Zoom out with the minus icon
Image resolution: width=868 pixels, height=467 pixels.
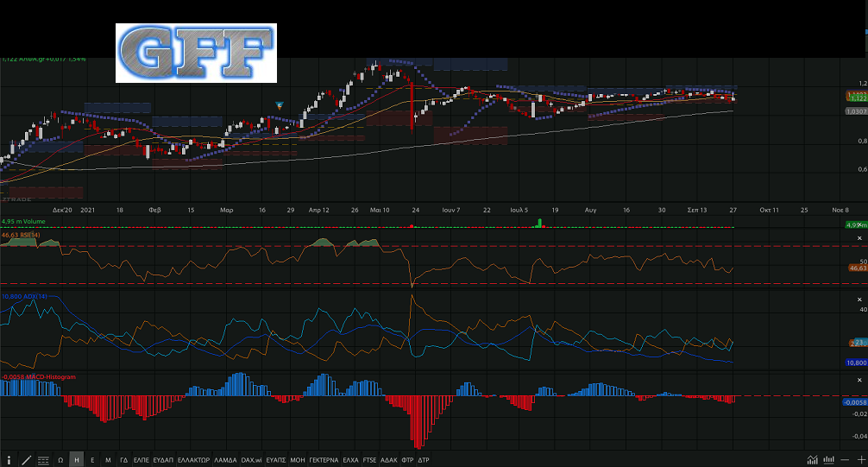click(x=845, y=460)
